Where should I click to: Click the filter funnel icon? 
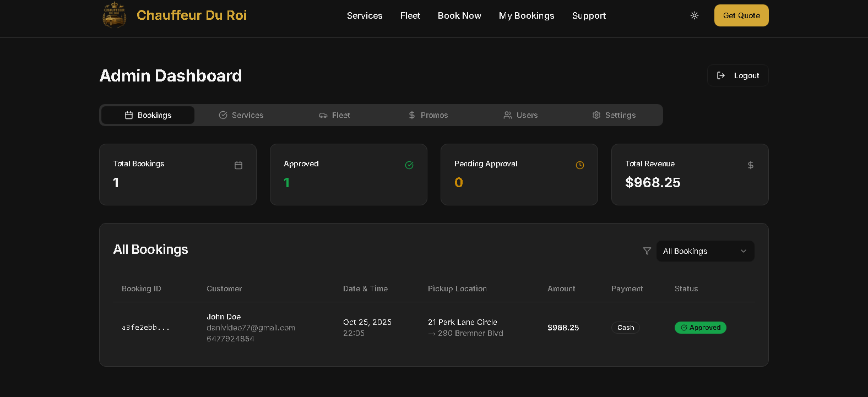[x=647, y=251]
